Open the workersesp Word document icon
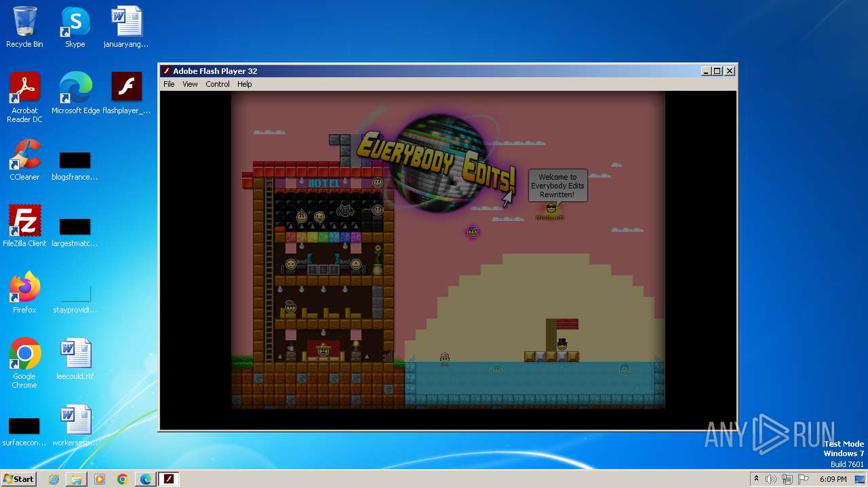 [75, 426]
